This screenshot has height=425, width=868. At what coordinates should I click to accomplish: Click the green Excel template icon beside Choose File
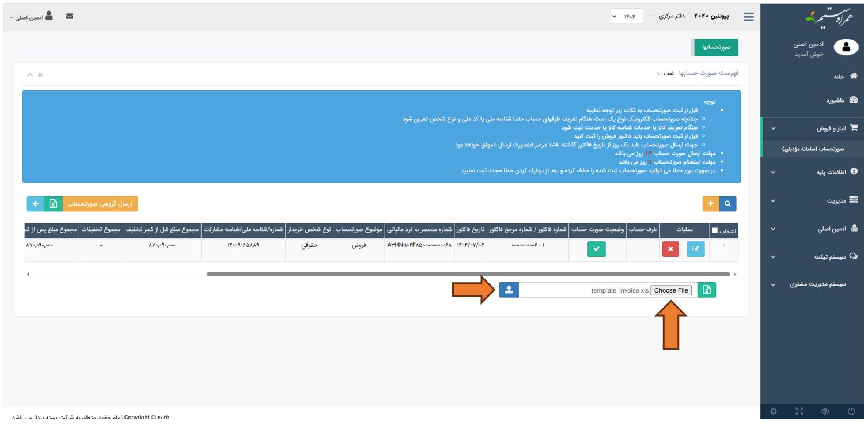(x=706, y=290)
